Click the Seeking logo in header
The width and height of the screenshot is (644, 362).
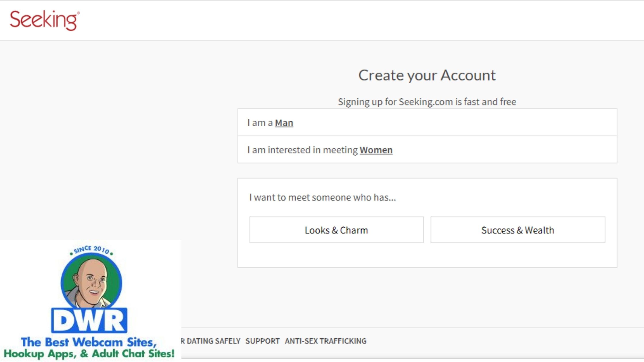pyautogui.click(x=45, y=20)
